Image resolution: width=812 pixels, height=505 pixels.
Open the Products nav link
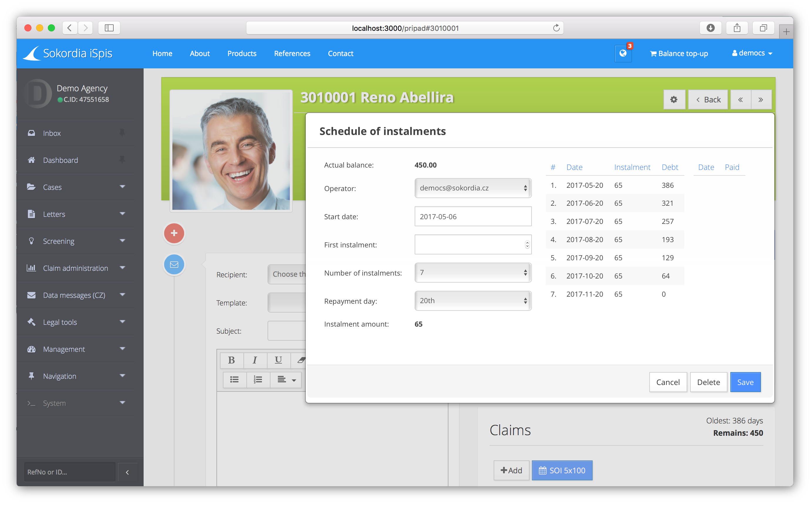coord(242,53)
